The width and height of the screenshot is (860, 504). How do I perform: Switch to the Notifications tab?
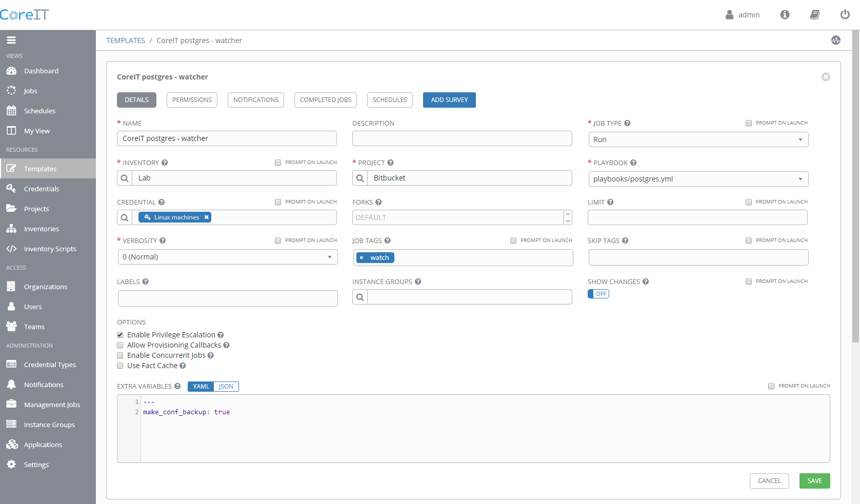click(256, 100)
